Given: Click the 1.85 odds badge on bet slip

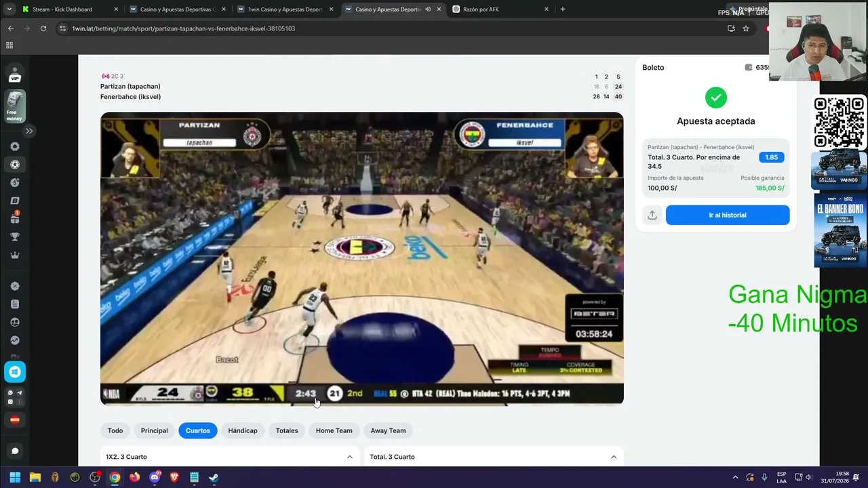Looking at the screenshot, I should (x=772, y=157).
